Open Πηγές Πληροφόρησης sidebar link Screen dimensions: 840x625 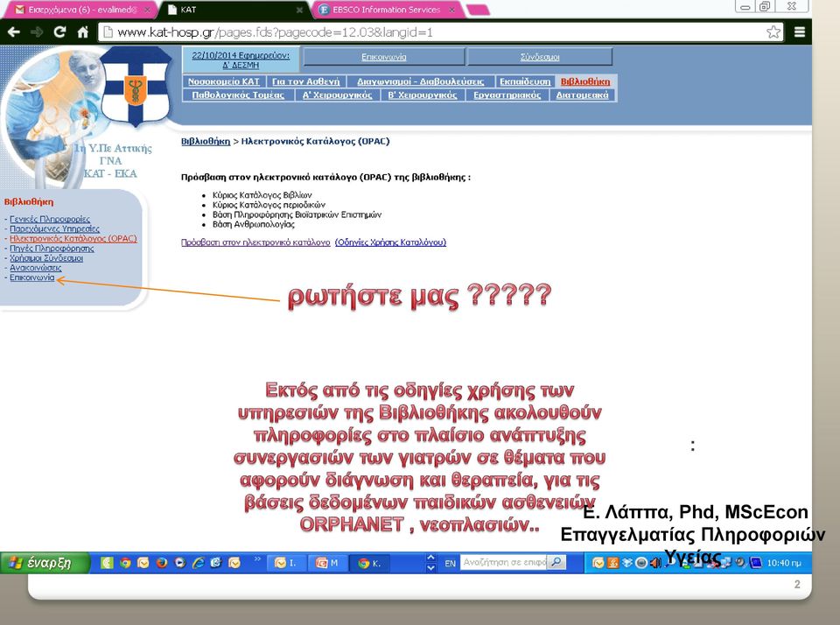(52, 249)
